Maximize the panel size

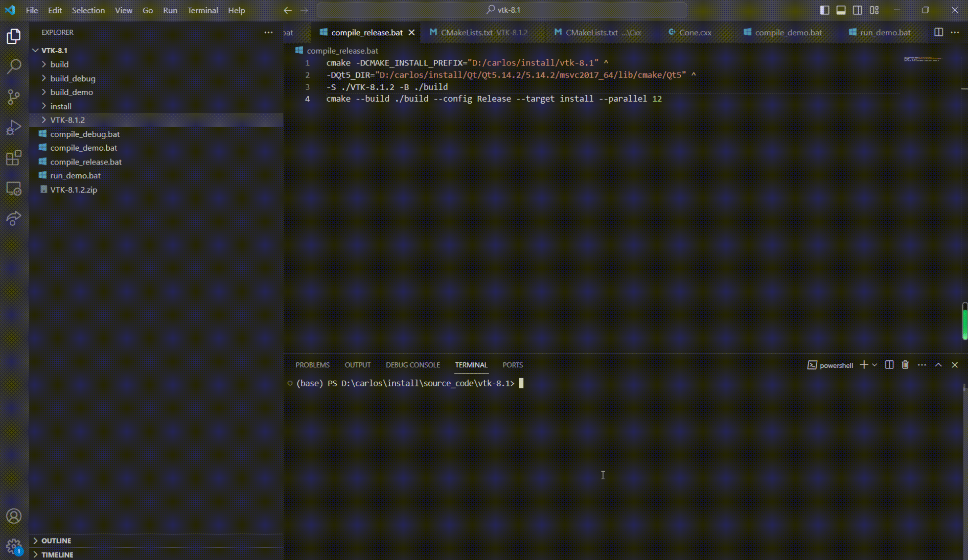click(x=938, y=365)
